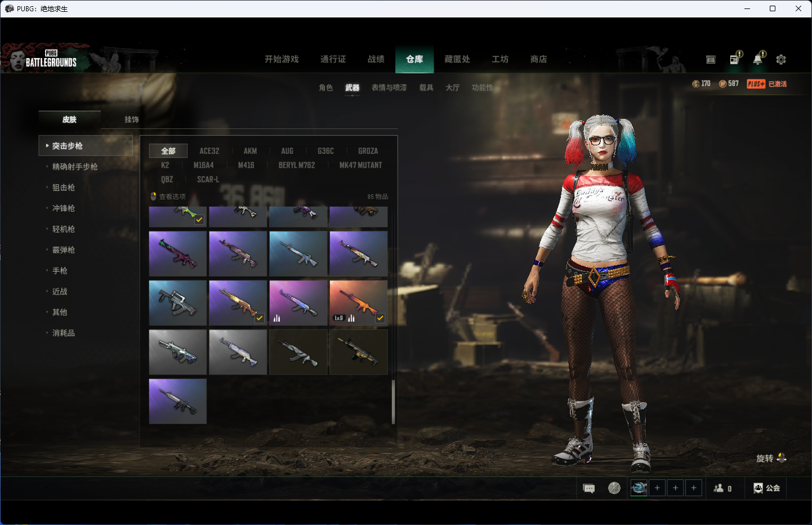
Task: Open the 开始游戏 menu
Action: [282, 59]
